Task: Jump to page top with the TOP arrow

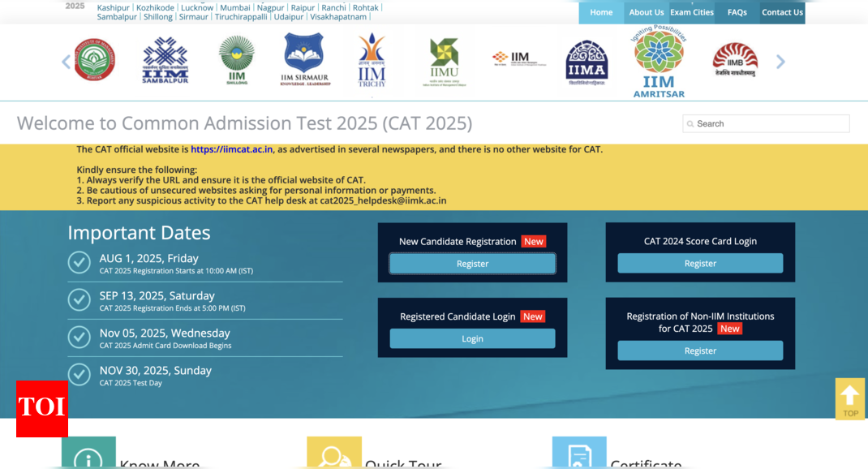Action: [849, 398]
